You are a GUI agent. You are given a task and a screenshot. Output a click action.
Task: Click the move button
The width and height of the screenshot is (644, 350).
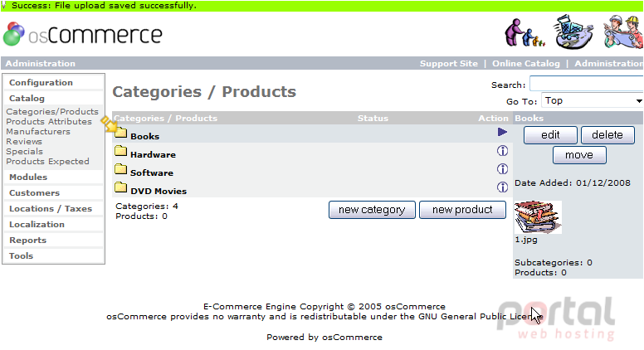coord(579,155)
